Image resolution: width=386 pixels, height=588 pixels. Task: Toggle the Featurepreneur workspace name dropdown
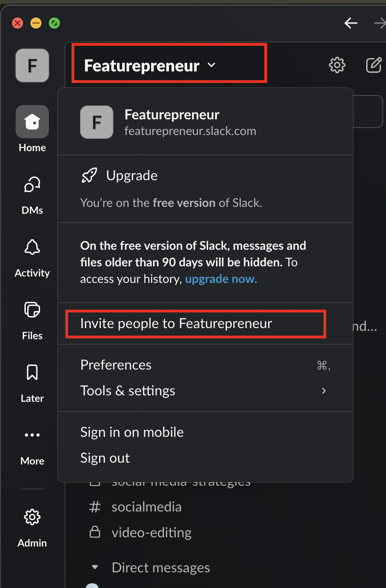click(x=150, y=66)
